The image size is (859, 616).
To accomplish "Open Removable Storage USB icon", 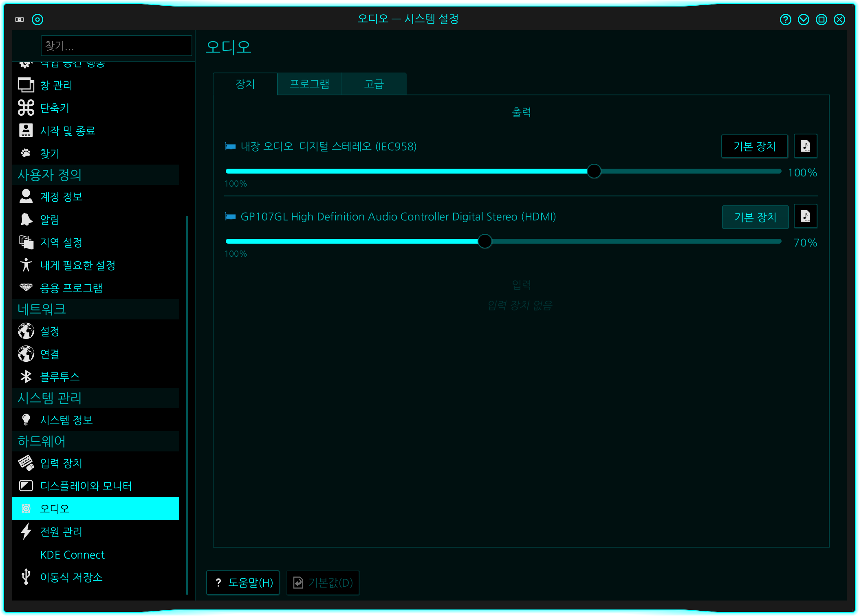I will (x=26, y=577).
